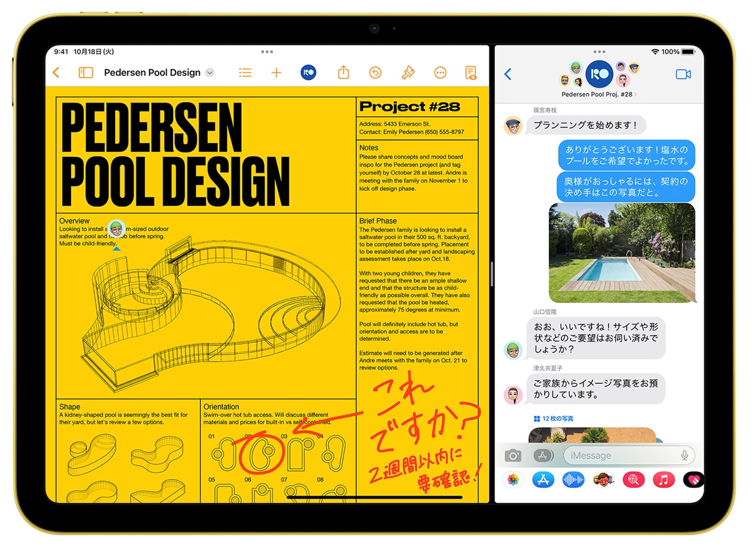This screenshot has height=560, width=756.
Task: Tap the Undo icon
Action: point(375,73)
